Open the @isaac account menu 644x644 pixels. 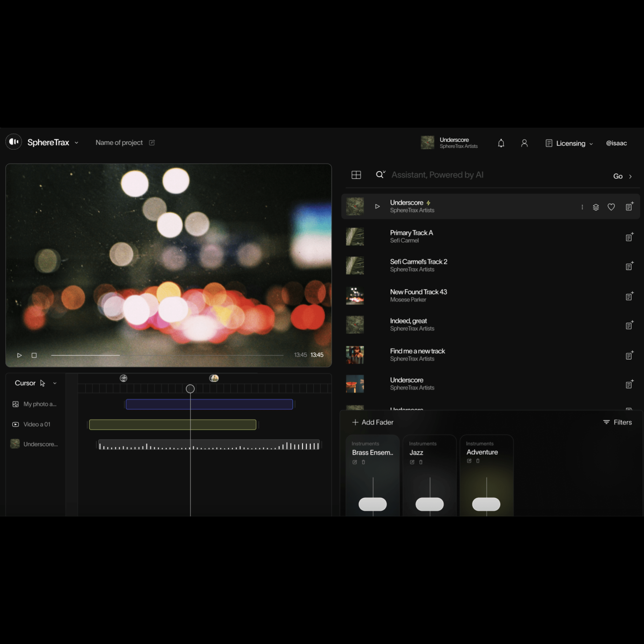pyautogui.click(x=617, y=143)
